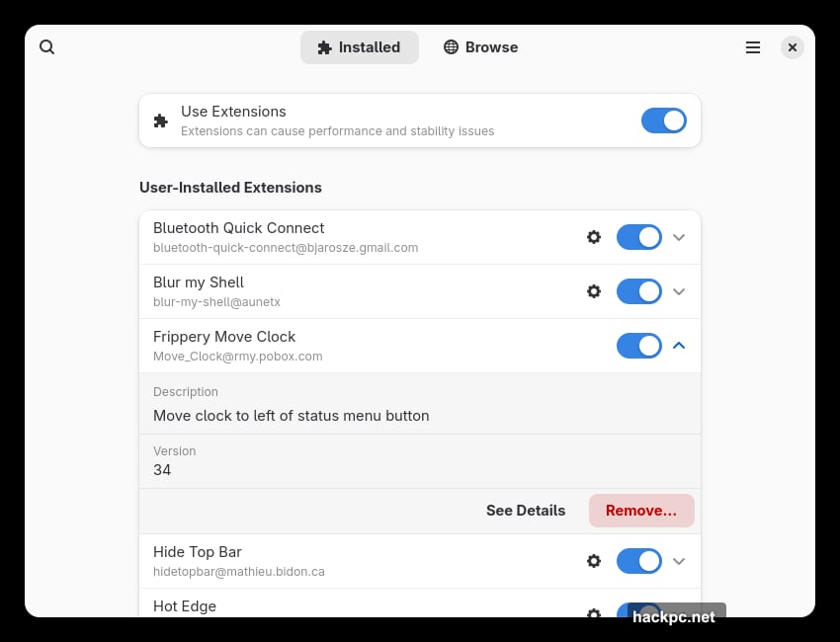Disable Frippery Move Clock switch
Screen dimensions: 840x642
point(638,346)
